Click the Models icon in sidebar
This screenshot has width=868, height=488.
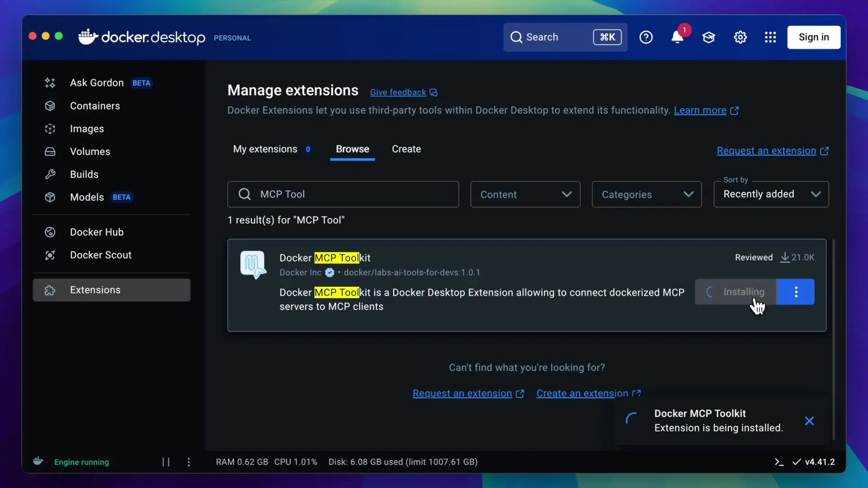(50, 197)
